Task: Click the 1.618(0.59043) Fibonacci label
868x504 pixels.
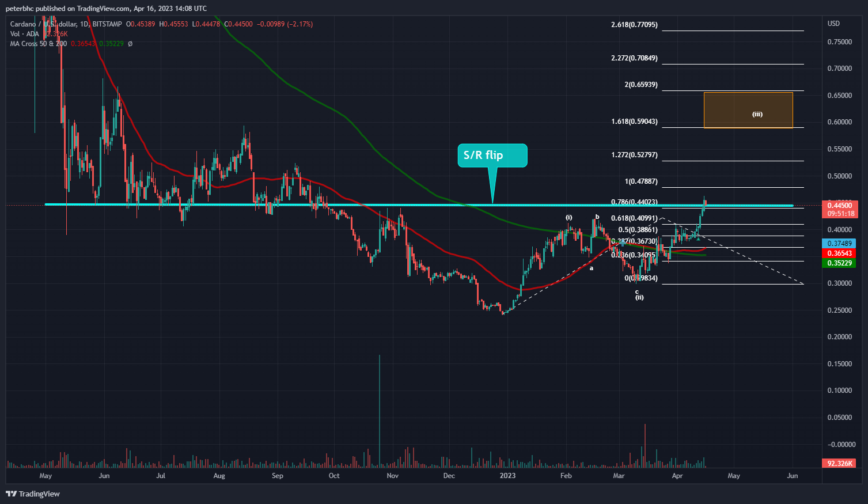Action: (x=634, y=122)
